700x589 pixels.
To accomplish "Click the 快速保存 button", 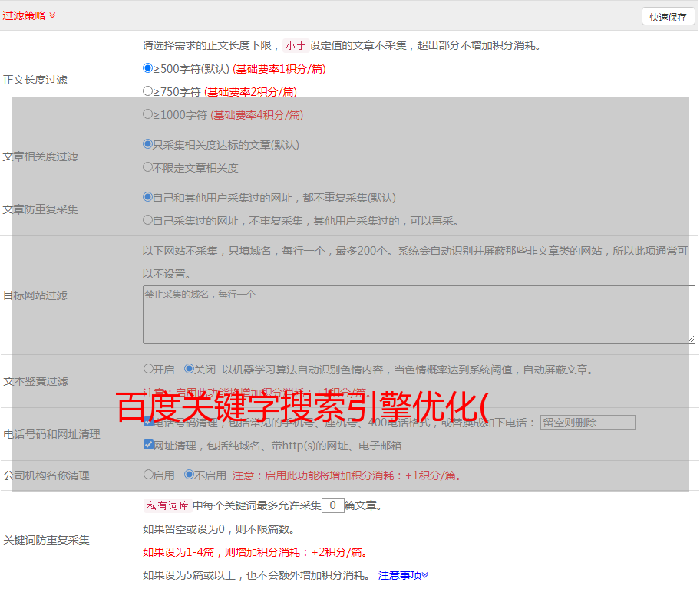I will pyautogui.click(x=668, y=17).
